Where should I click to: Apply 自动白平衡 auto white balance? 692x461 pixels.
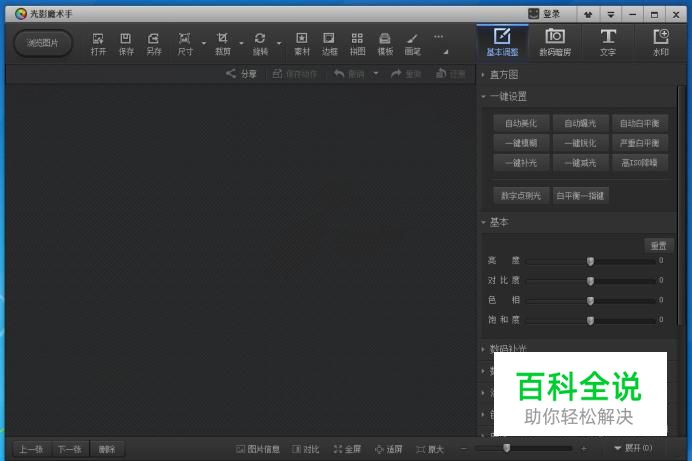(x=639, y=123)
